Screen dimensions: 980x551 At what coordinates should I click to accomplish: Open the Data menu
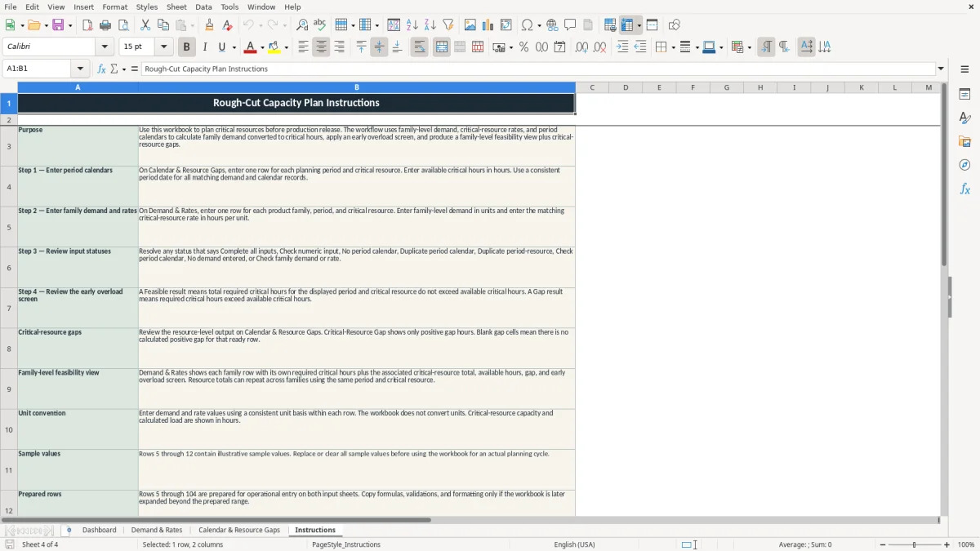(203, 7)
